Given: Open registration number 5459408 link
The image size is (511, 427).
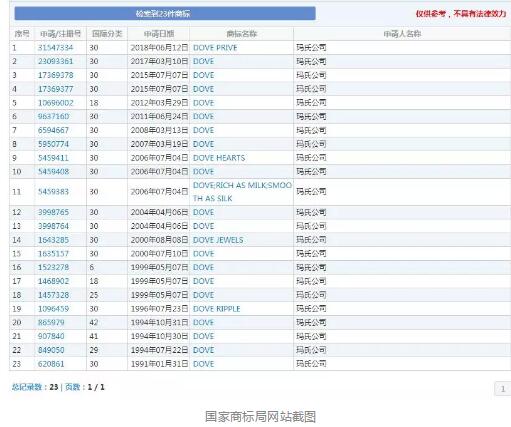Looking at the screenshot, I should (53, 172).
